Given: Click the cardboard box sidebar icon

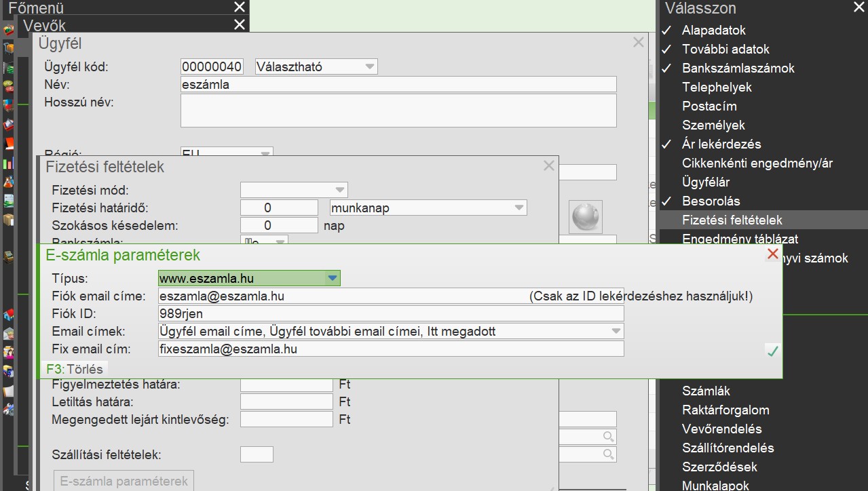Looking at the screenshot, I should coord(8,219).
